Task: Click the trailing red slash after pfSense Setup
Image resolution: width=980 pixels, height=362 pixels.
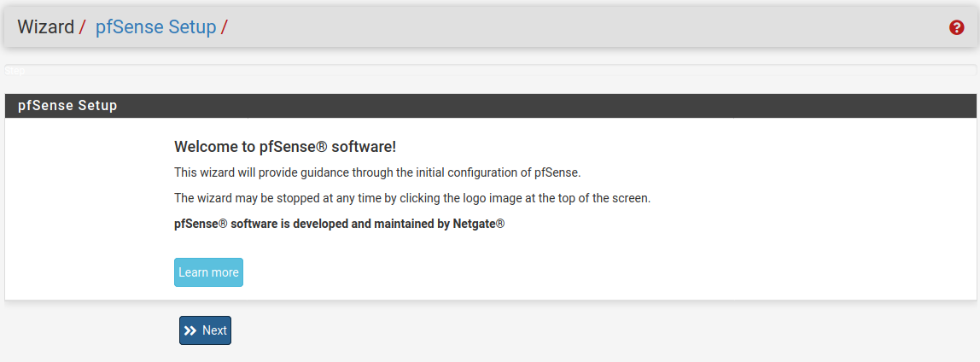Action: [224, 27]
